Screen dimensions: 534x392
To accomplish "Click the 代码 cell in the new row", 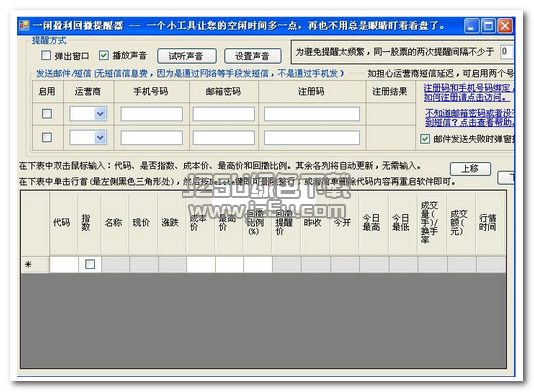I will click(x=64, y=264).
